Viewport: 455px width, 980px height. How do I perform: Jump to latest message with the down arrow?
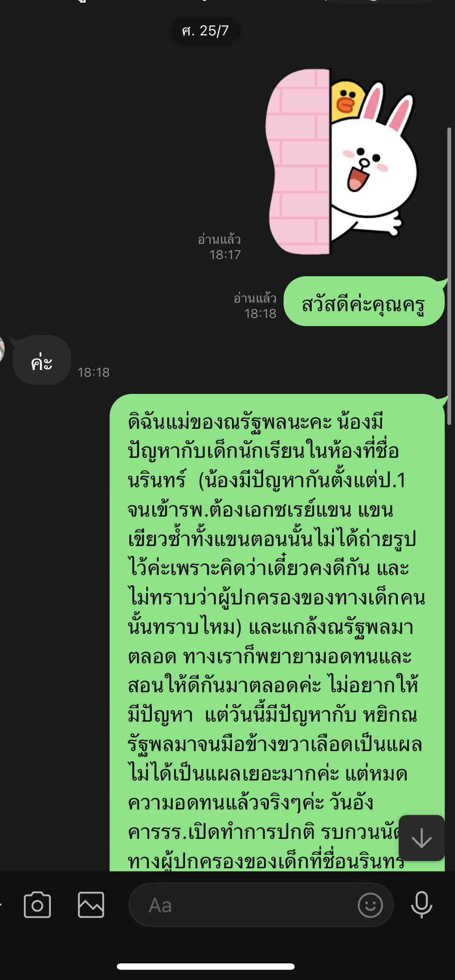click(422, 838)
